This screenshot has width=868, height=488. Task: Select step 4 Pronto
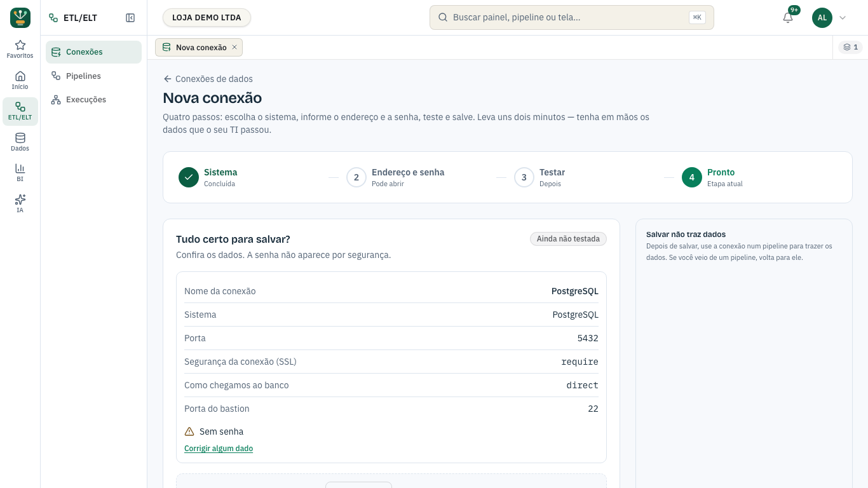coord(712,177)
